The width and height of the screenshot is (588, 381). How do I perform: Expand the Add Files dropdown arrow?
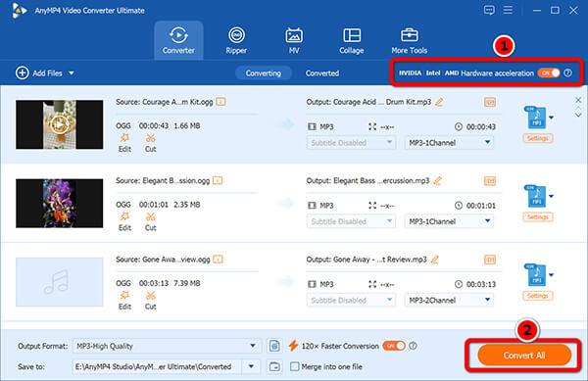click(72, 73)
